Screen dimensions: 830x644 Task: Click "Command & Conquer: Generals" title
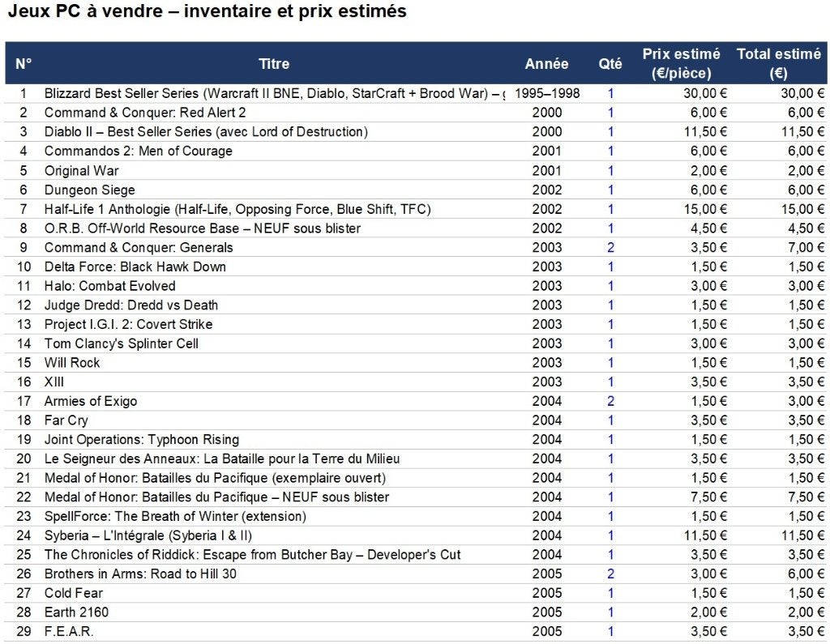pos(139,247)
